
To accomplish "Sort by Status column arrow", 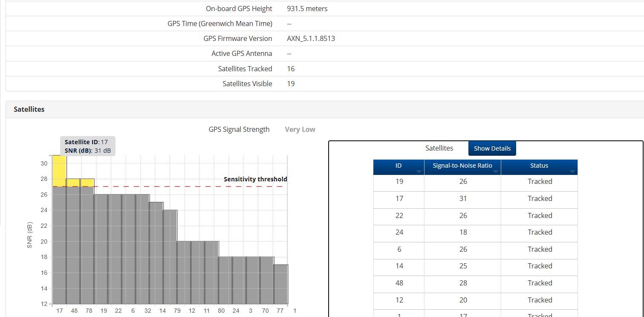I will coord(572,172).
